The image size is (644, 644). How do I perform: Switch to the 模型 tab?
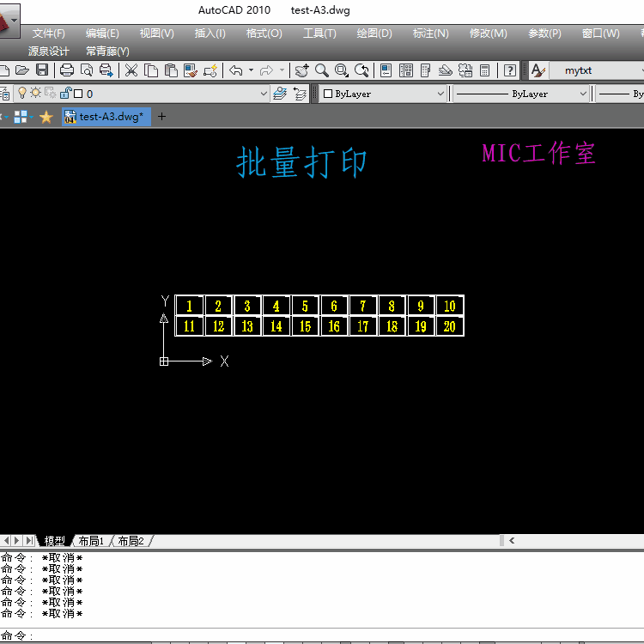(x=55, y=541)
